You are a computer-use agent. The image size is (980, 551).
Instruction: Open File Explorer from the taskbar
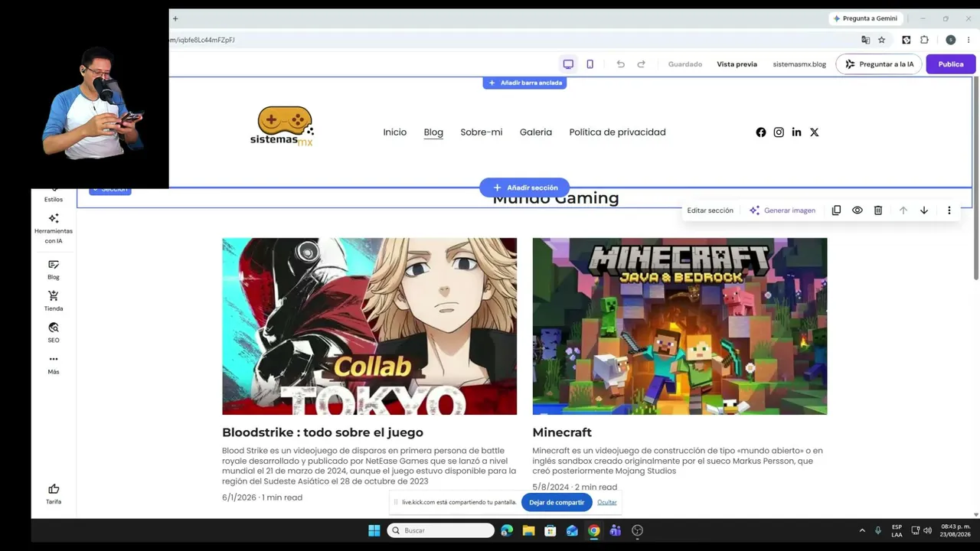pos(528,530)
